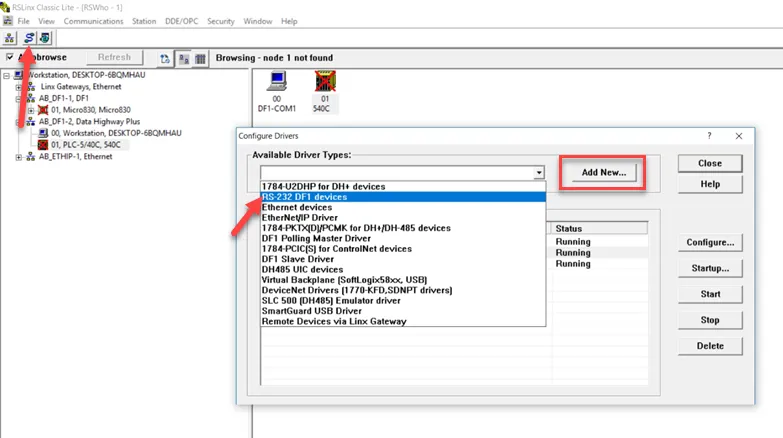Switch to large icons view
Screen dimensions: 783x438
pyautogui.click(x=184, y=59)
